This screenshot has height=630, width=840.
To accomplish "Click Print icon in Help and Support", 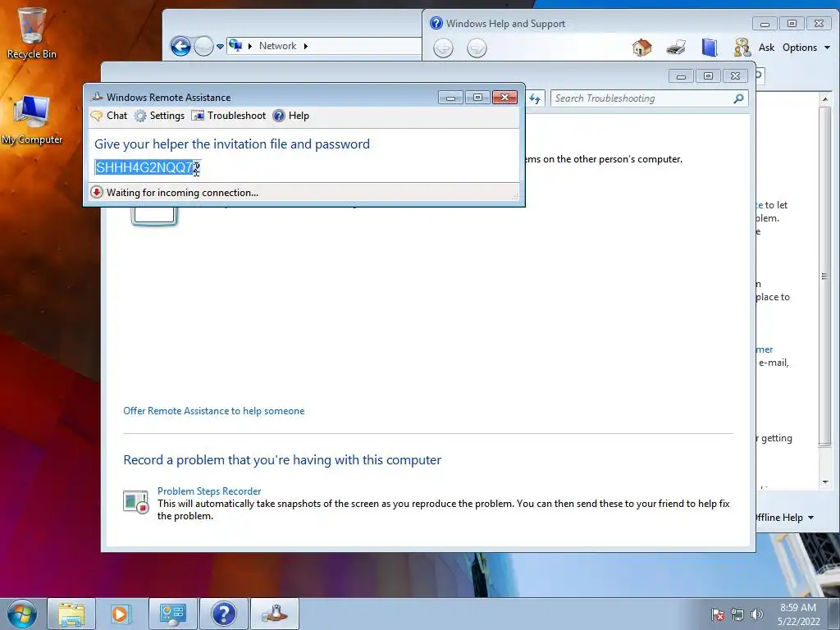I will [676, 48].
